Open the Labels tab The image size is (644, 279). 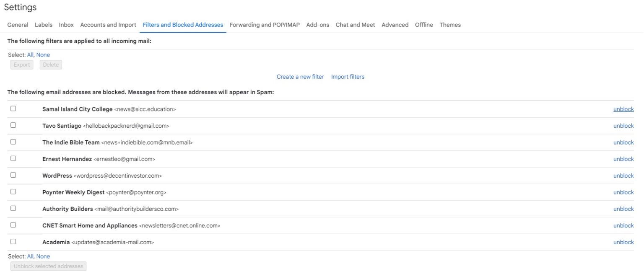(x=44, y=25)
